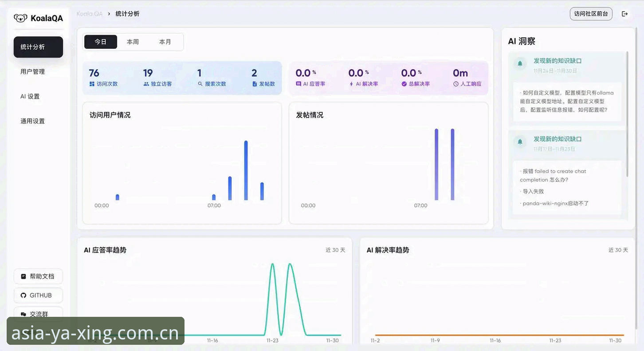
Task: Open the GITHUB button
Action: coord(38,296)
